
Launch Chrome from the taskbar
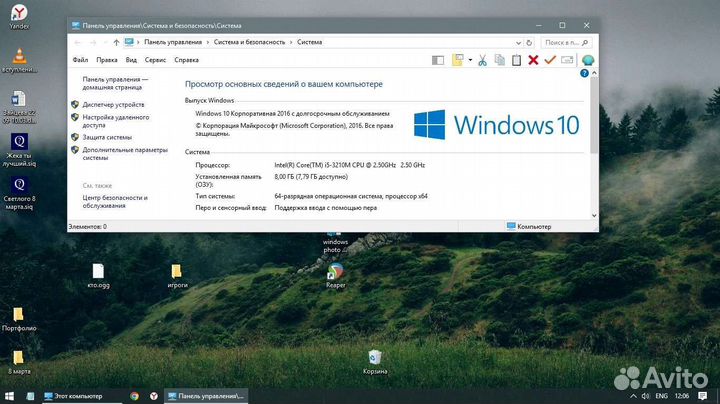tap(135, 396)
